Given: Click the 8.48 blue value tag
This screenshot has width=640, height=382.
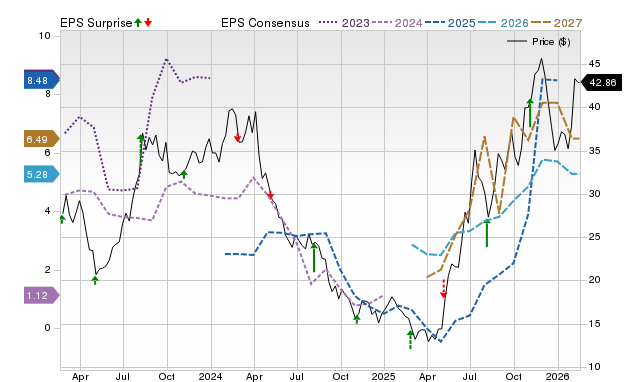Looking at the screenshot, I should (42, 80).
